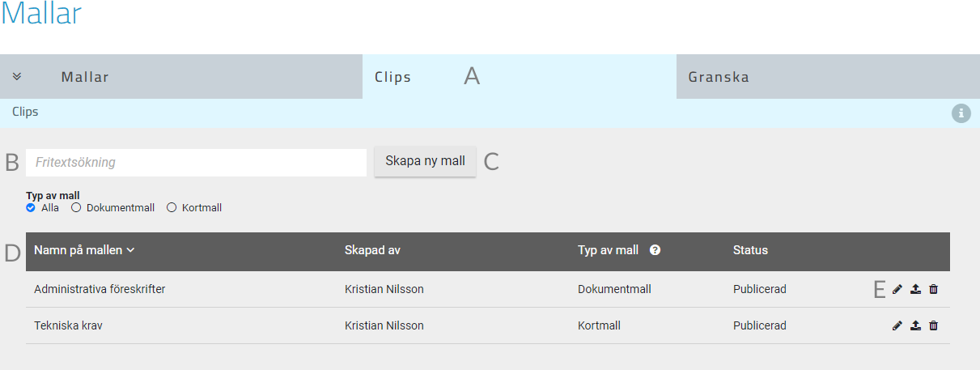Sort by Namn på mallen column arrow

[x=130, y=250]
